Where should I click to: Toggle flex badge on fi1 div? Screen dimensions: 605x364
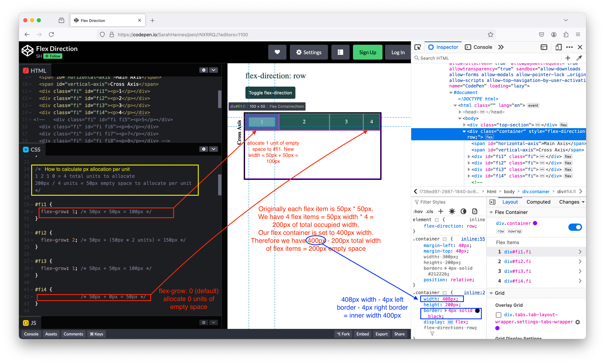(x=568, y=157)
